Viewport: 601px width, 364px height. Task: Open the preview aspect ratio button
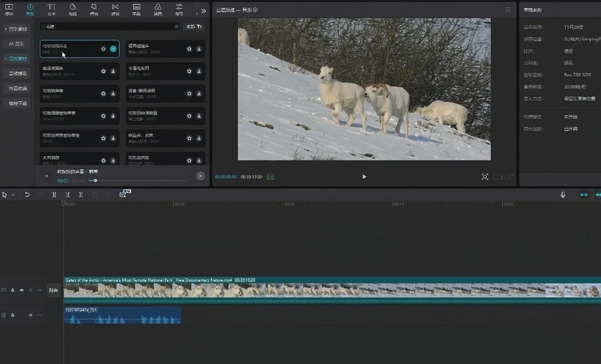[x=497, y=177]
